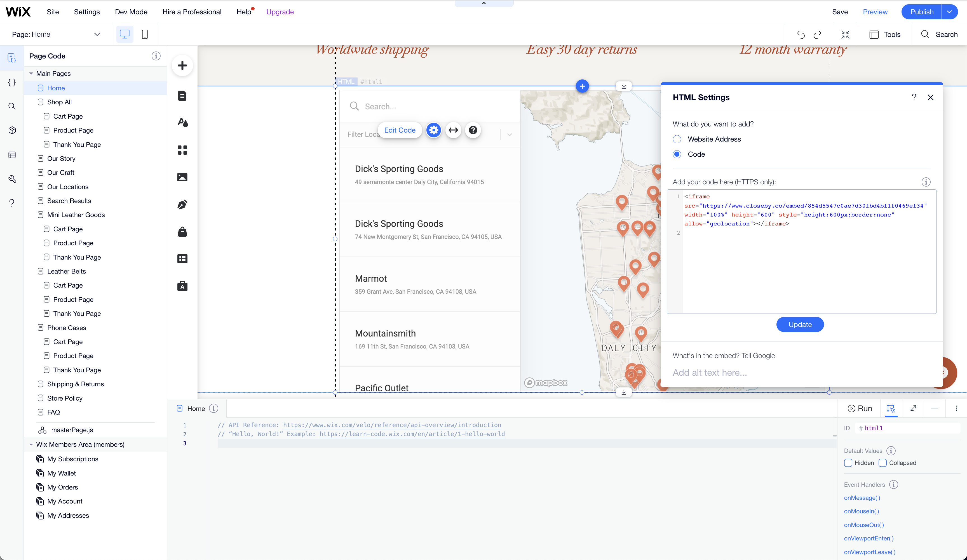Open the Public & Backend braces icon
This screenshot has height=560, width=967.
pos(12,82)
